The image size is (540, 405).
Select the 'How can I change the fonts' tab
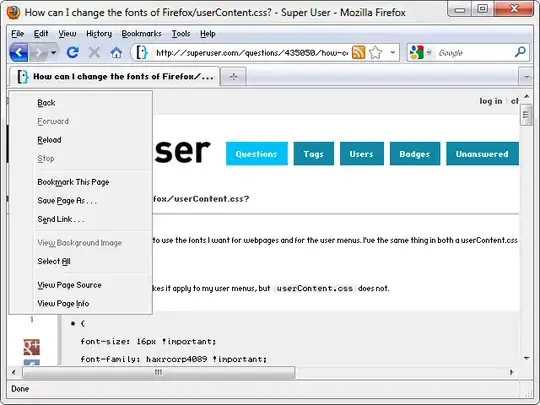115,76
